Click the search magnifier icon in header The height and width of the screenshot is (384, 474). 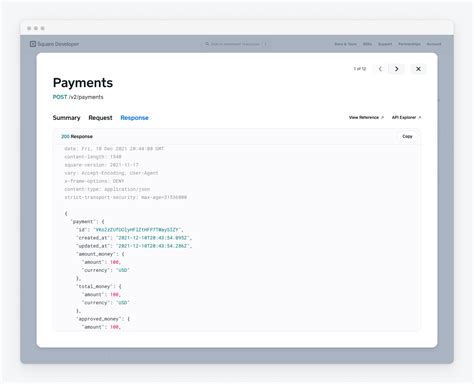(x=207, y=44)
